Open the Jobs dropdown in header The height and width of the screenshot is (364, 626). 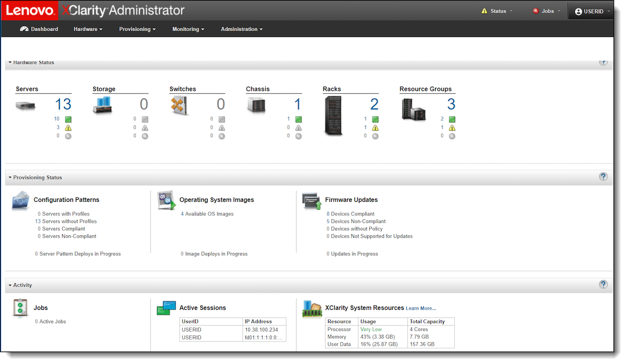pos(547,11)
